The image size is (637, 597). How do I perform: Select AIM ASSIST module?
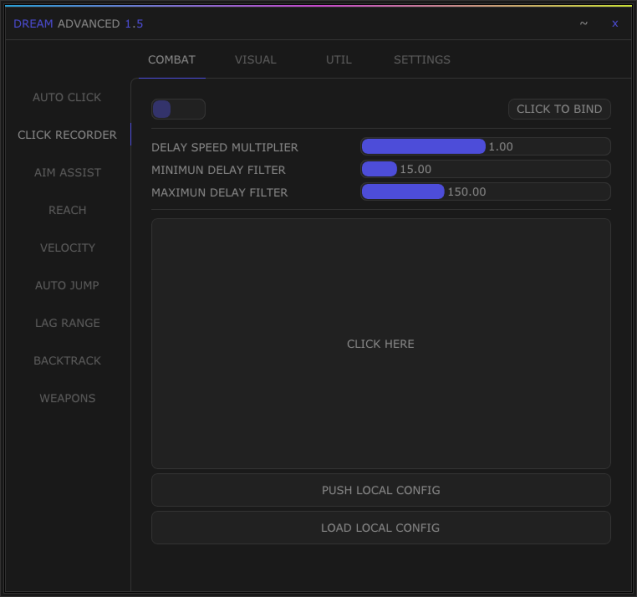point(67,173)
